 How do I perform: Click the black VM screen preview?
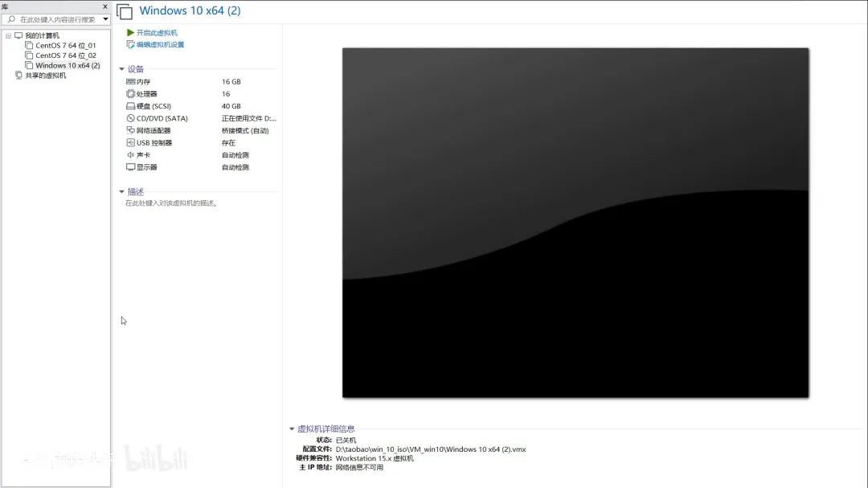tap(575, 223)
